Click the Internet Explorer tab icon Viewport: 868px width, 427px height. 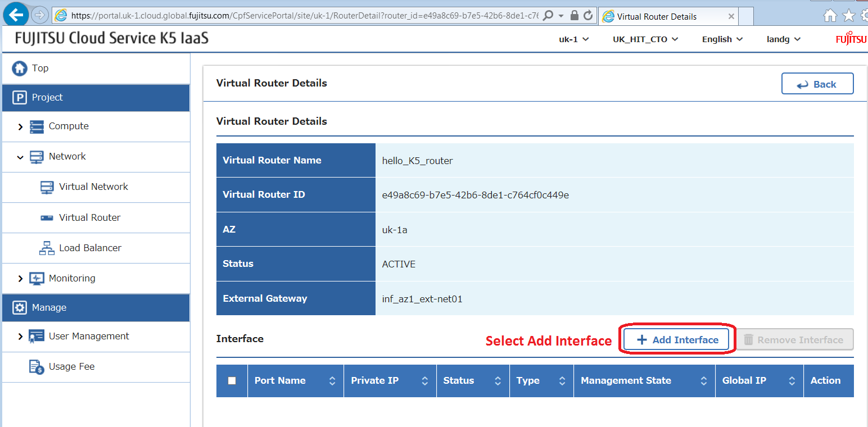pyautogui.click(x=608, y=16)
